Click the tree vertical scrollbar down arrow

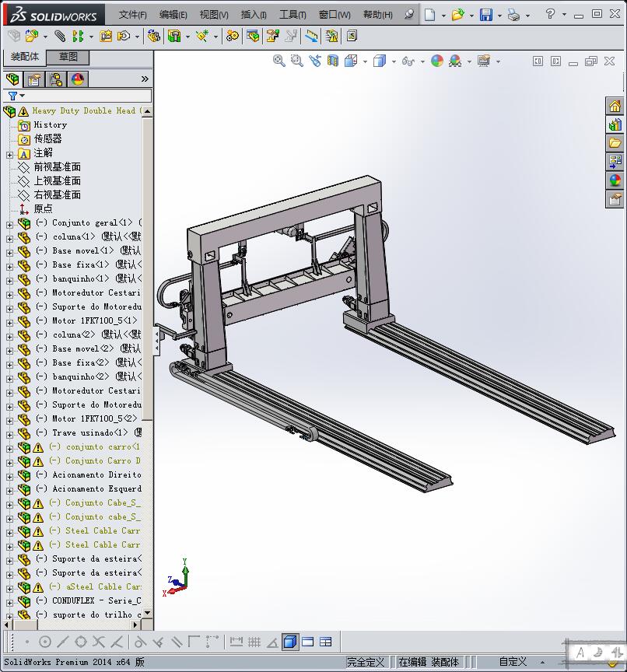coord(148,613)
